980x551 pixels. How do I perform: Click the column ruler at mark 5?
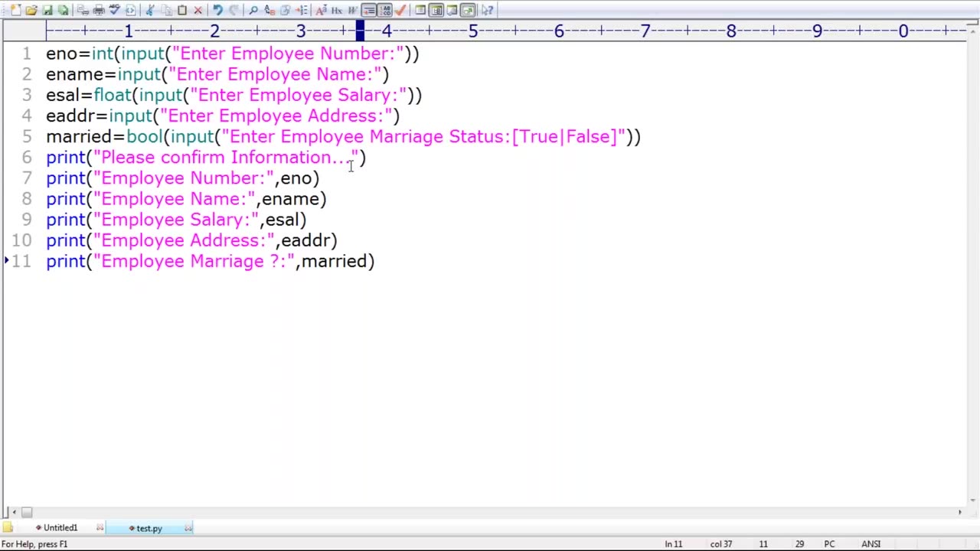coord(472,31)
